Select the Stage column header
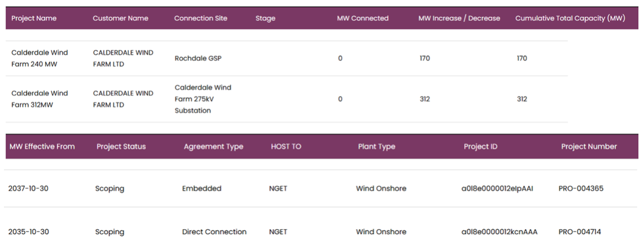The width and height of the screenshot is (644, 249). [266, 19]
